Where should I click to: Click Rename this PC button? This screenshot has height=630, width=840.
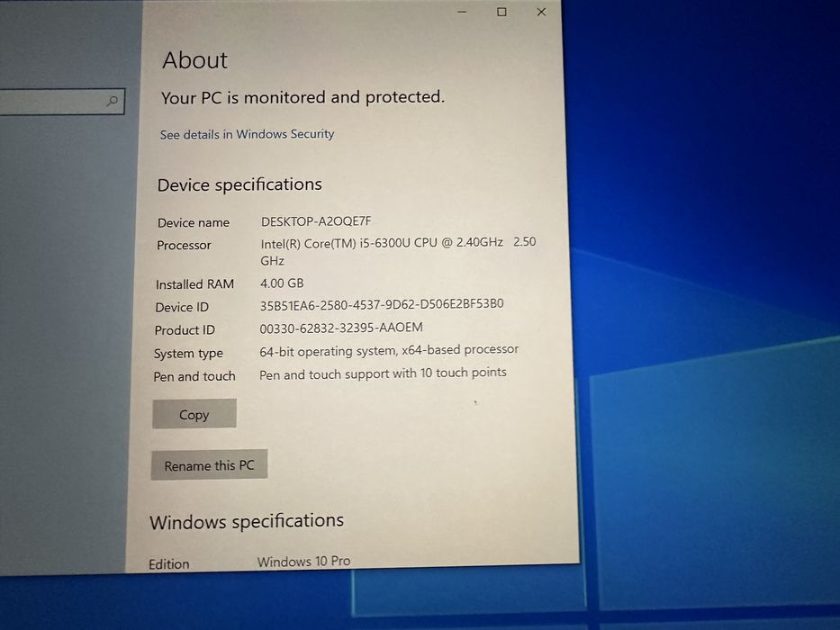tap(210, 465)
